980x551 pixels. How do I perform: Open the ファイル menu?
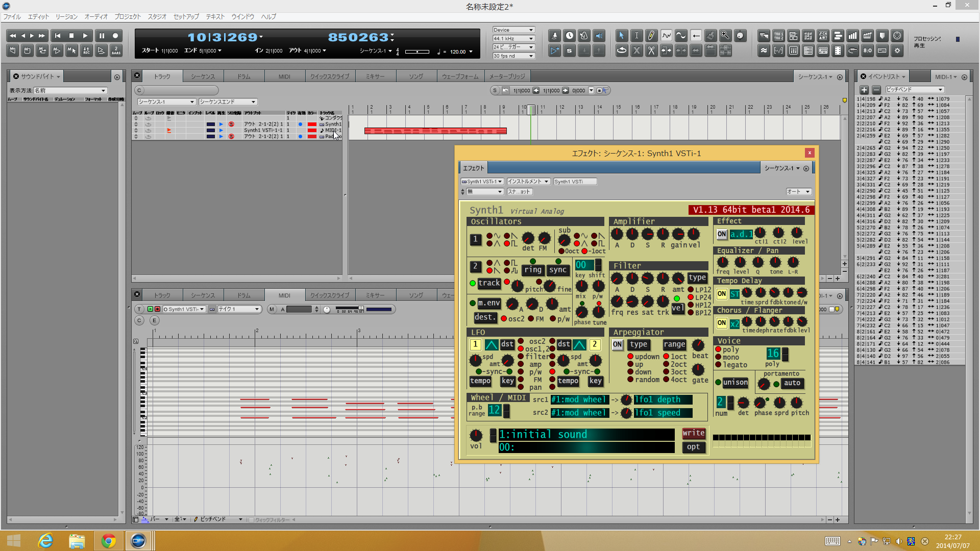point(12,17)
